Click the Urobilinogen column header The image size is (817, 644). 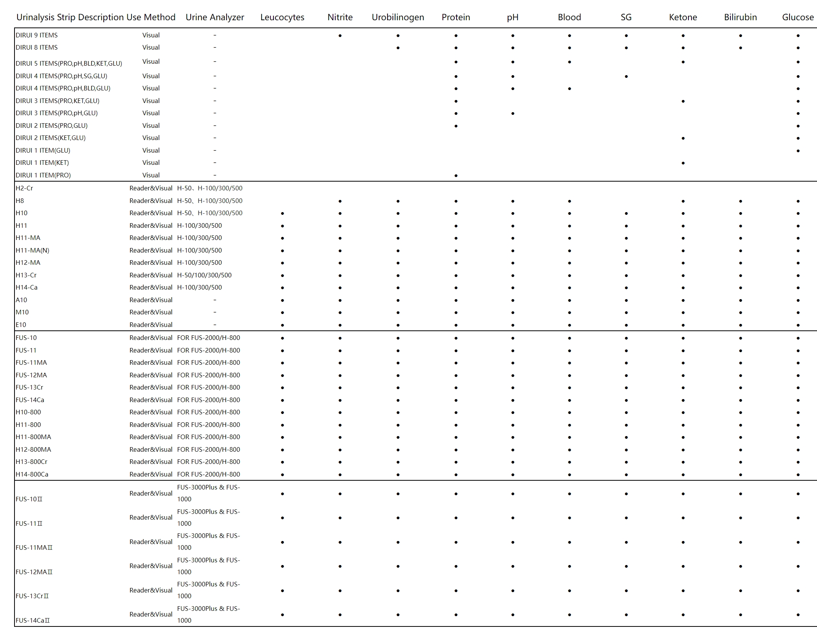398,18
